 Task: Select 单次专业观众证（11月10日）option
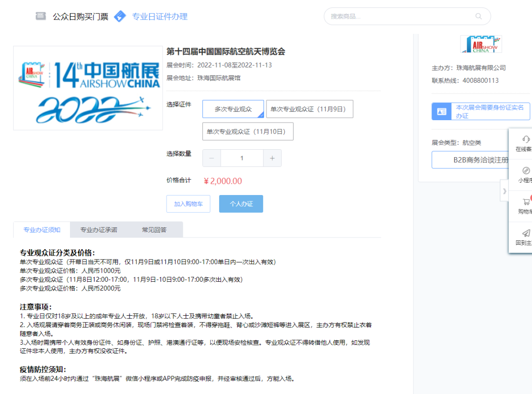point(248,131)
